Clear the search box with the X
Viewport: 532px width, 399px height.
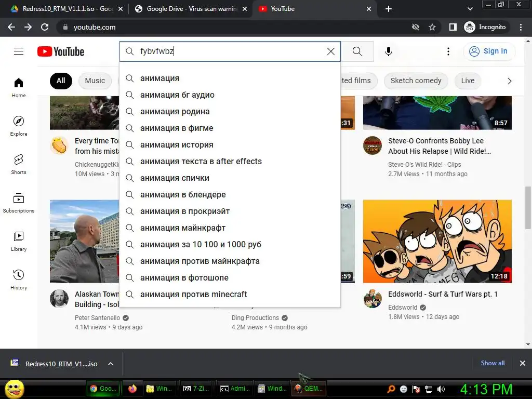[x=330, y=51]
